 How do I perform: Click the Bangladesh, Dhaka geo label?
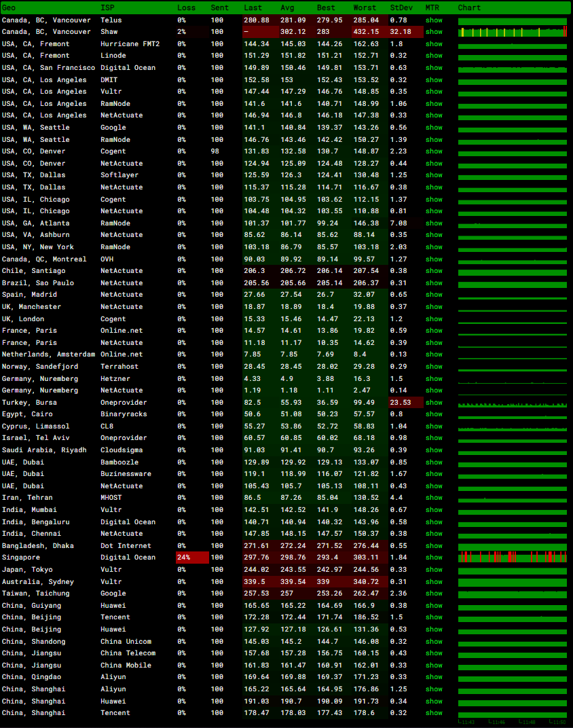point(38,545)
